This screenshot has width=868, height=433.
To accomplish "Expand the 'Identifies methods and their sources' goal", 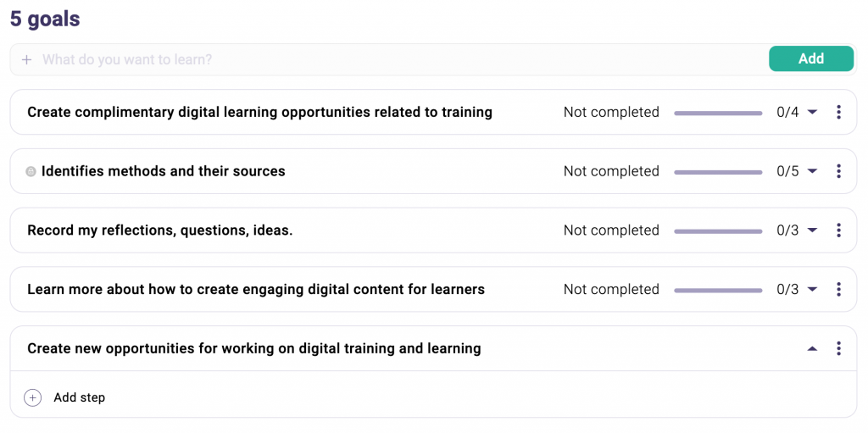I will [812, 171].
